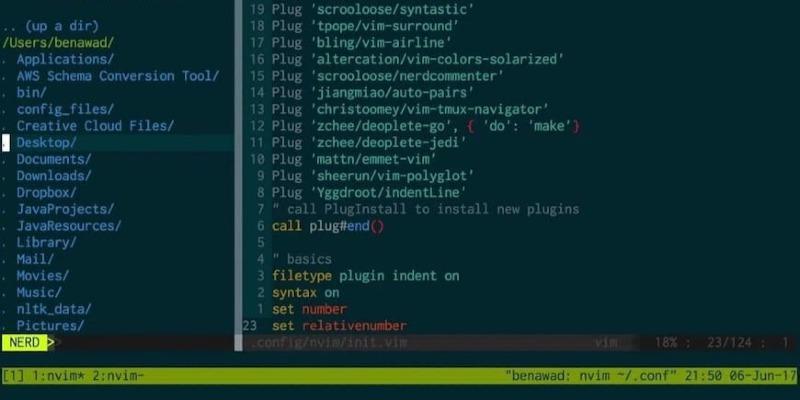The width and height of the screenshot is (800, 400).
Task: Expand the Documents/ directory node
Action: pyautogui.click(x=54, y=160)
